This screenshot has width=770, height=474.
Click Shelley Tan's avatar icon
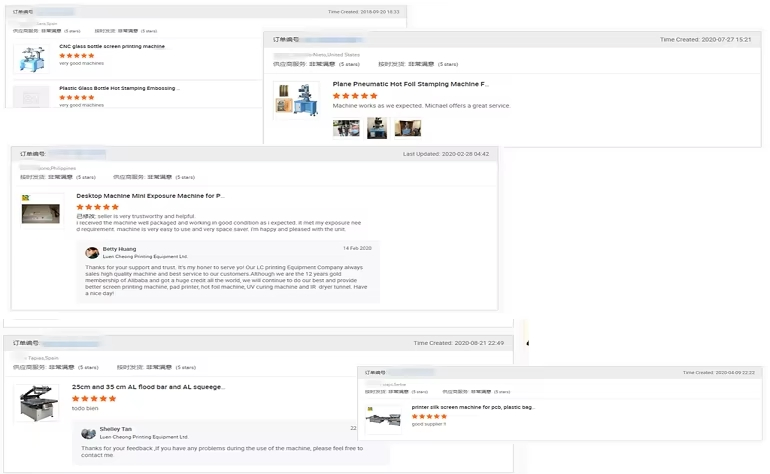(x=89, y=433)
